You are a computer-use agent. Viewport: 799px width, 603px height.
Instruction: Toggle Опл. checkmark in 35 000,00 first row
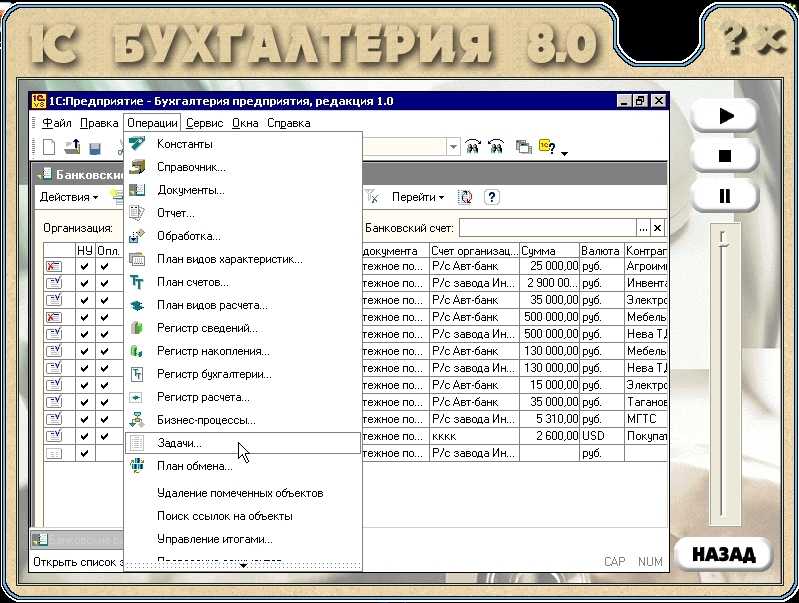click(x=104, y=300)
